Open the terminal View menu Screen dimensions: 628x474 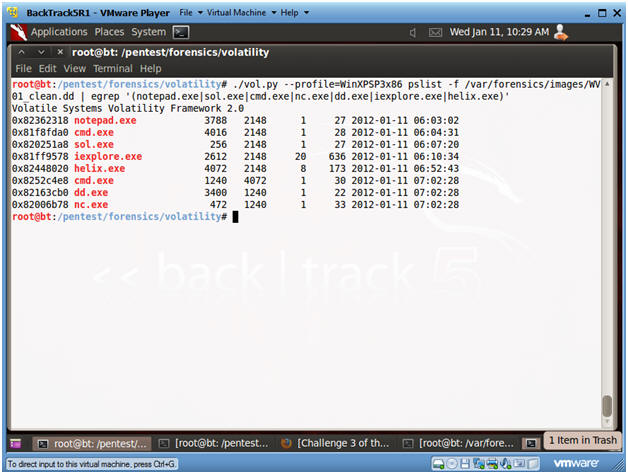tap(74, 69)
